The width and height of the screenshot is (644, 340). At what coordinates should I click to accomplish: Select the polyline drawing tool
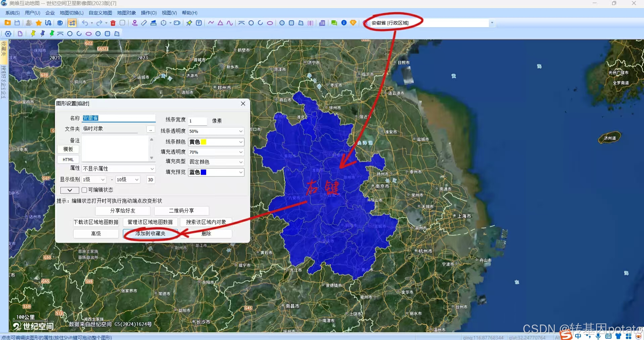[x=211, y=23]
